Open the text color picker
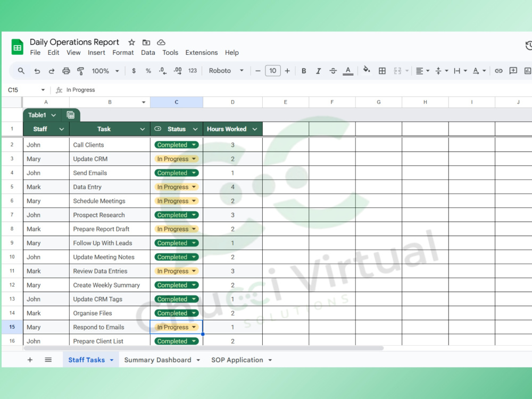The height and width of the screenshot is (399, 532). (348, 71)
